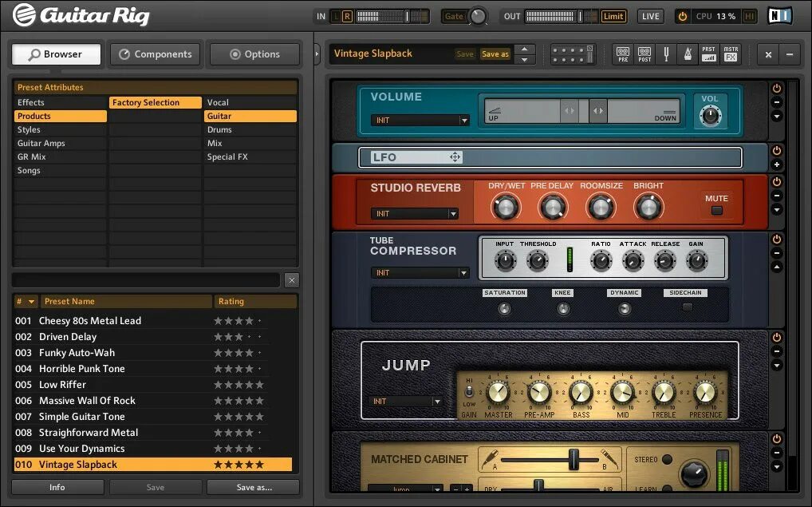
Task: Switch to the Components tab
Action: pyautogui.click(x=155, y=54)
